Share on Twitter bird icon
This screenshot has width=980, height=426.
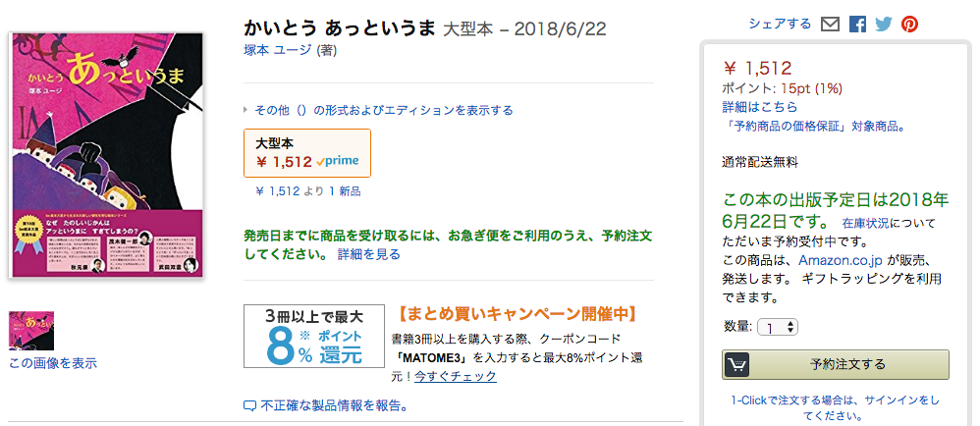click(x=884, y=25)
